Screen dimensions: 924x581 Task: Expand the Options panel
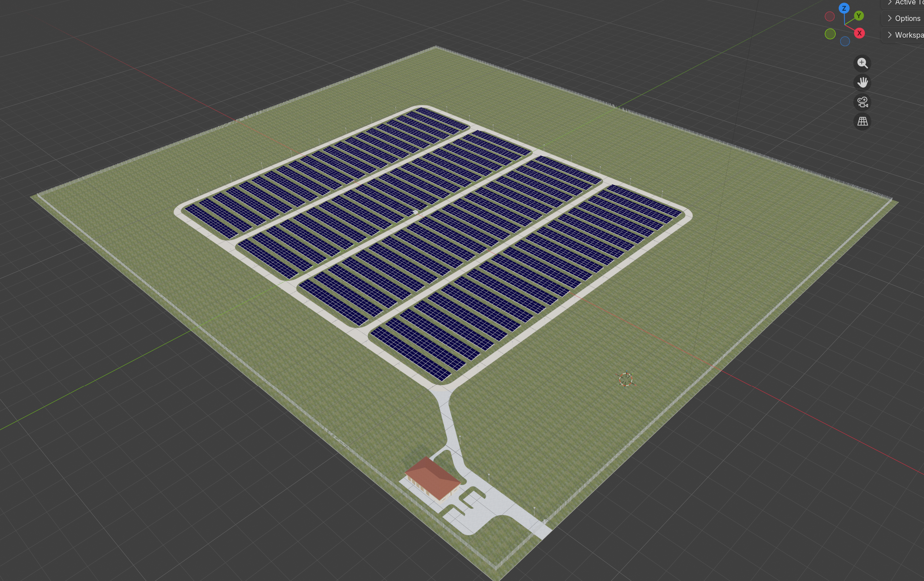tap(889, 18)
